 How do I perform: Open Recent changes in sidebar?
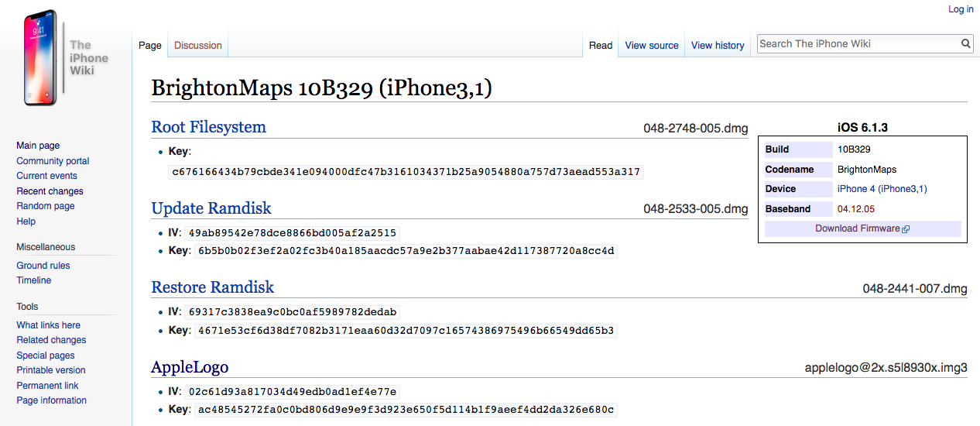pyautogui.click(x=50, y=191)
